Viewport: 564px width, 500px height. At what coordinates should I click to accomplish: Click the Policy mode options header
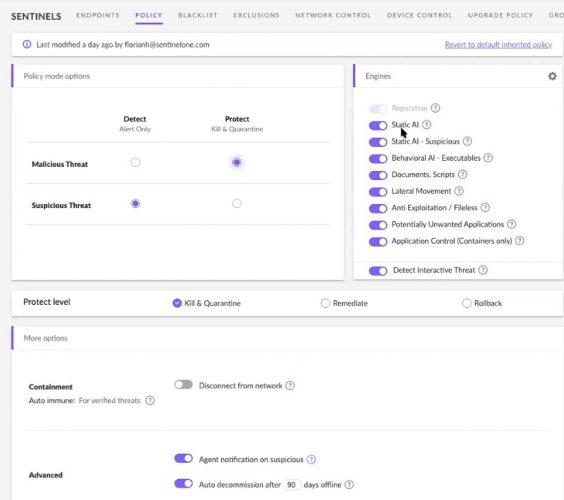(x=57, y=76)
